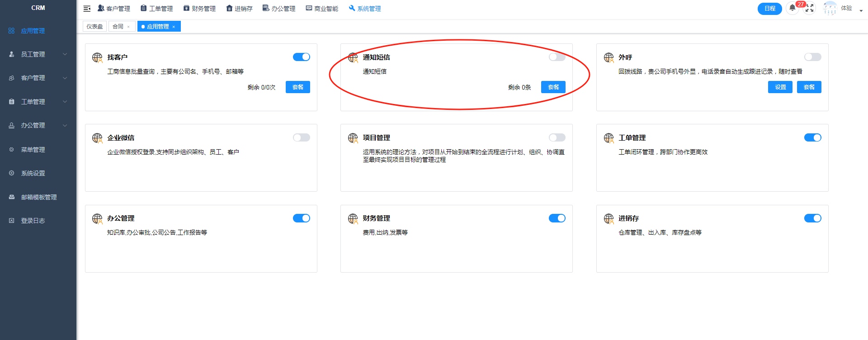This screenshot has width=868, height=340.
Task: Click the sidebar collapse hamburger icon
Action: click(x=87, y=9)
